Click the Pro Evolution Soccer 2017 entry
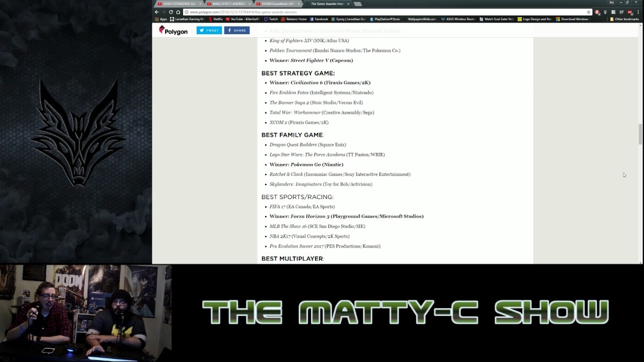This screenshot has height=362, width=644. tap(325, 246)
